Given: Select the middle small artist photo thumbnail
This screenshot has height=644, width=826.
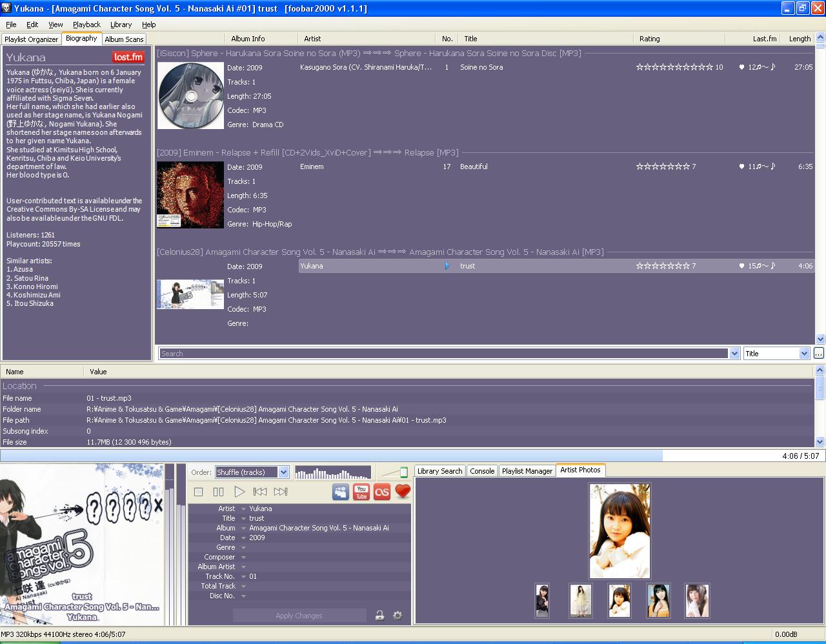Looking at the screenshot, I should pyautogui.click(x=619, y=601).
